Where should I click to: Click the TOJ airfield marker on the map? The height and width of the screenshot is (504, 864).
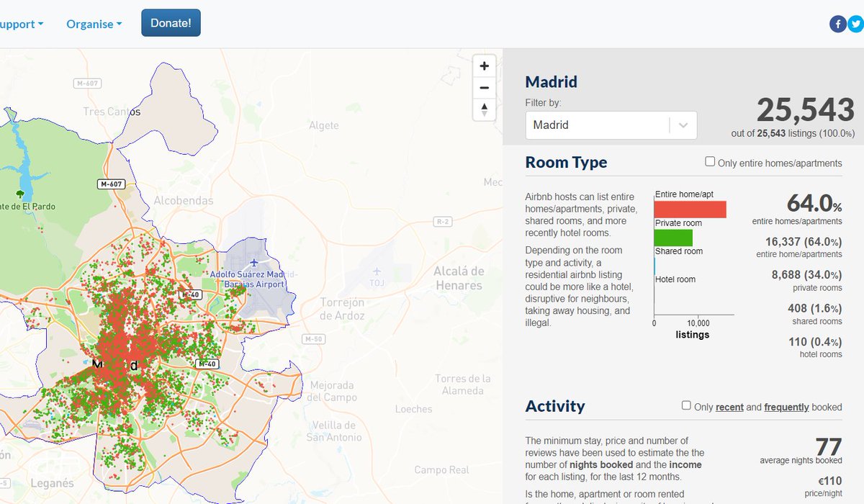point(377,273)
